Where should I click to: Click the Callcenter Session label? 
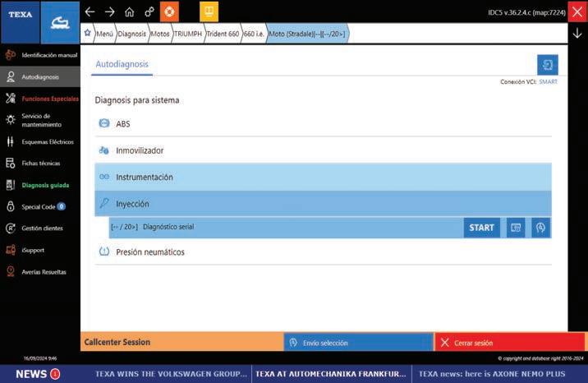click(x=117, y=342)
